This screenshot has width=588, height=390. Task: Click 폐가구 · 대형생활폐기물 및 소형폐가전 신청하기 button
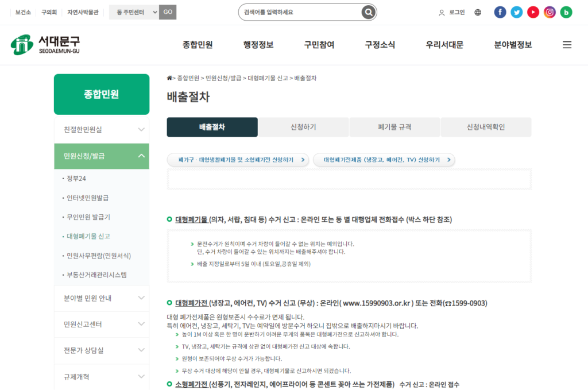point(238,160)
